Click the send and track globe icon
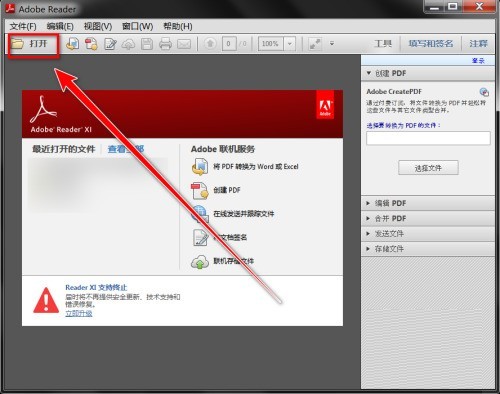This screenshot has width=500, height=394. [200, 214]
